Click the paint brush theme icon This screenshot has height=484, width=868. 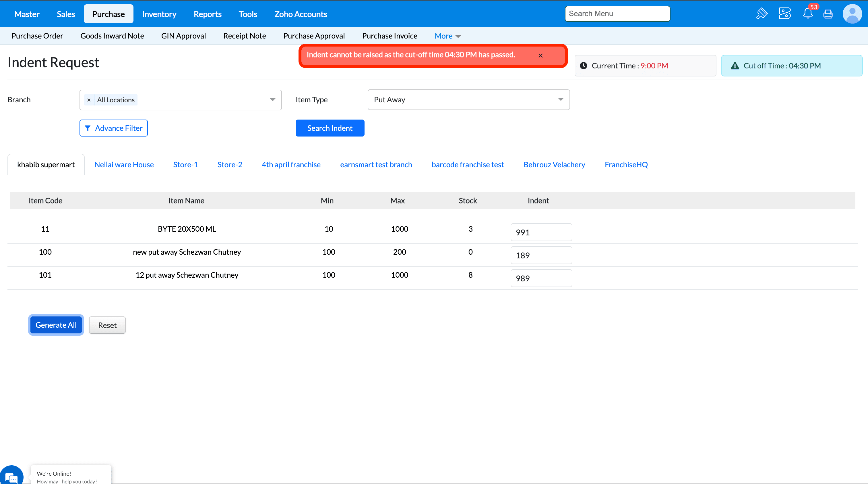[x=762, y=14]
